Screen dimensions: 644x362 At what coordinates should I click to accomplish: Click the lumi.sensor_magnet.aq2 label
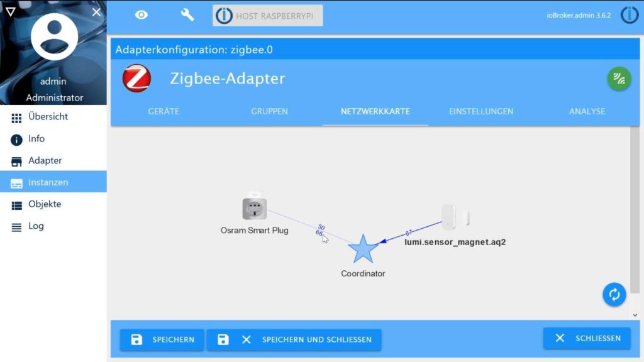(x=455, y=242)
